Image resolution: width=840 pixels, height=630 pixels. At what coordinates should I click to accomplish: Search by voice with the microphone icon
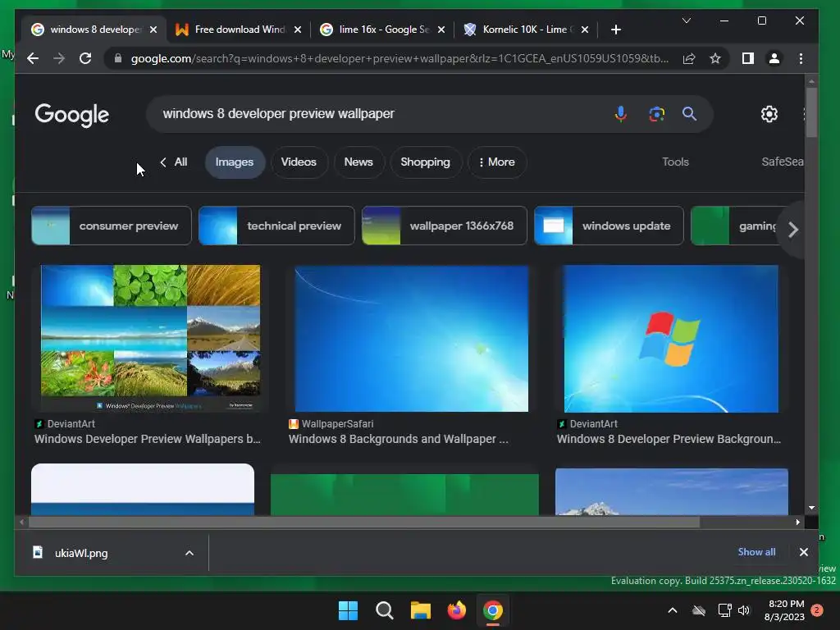coord(621,114)
